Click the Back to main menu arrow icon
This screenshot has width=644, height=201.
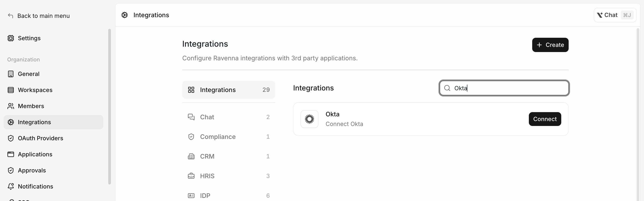[x=10, y=16]
